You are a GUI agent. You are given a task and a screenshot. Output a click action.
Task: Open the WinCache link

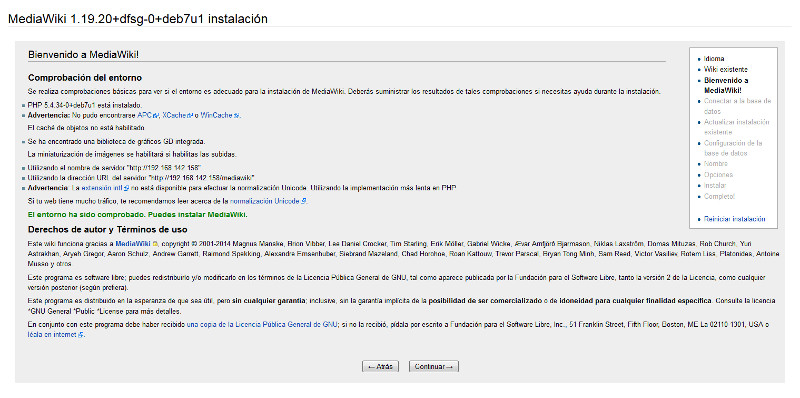tap(220, 115)
